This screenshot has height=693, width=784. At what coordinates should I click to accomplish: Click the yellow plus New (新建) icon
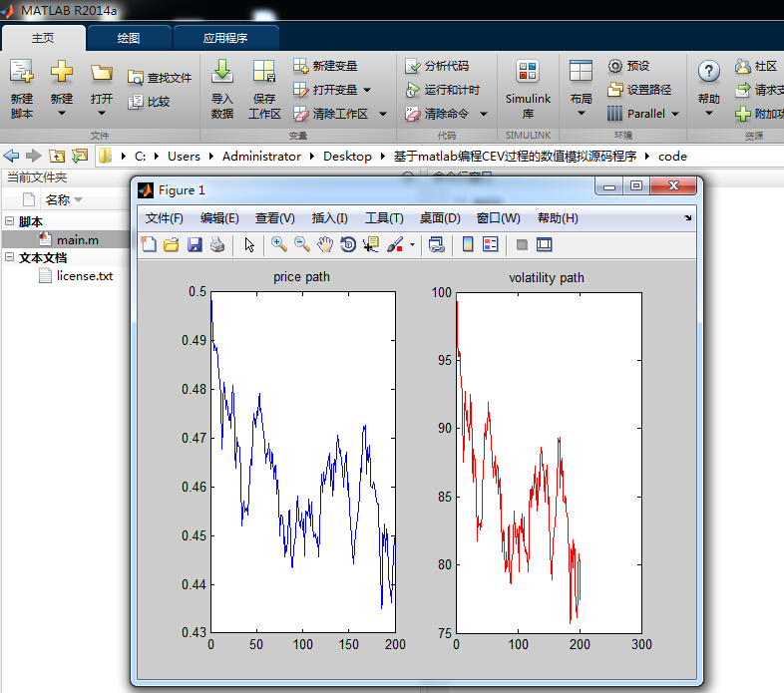[62, 72]
